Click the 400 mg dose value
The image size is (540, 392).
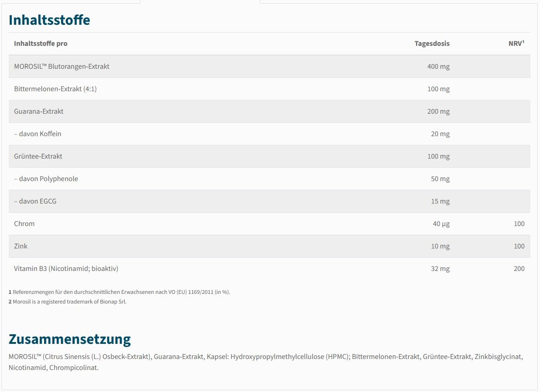click(438, 66)
